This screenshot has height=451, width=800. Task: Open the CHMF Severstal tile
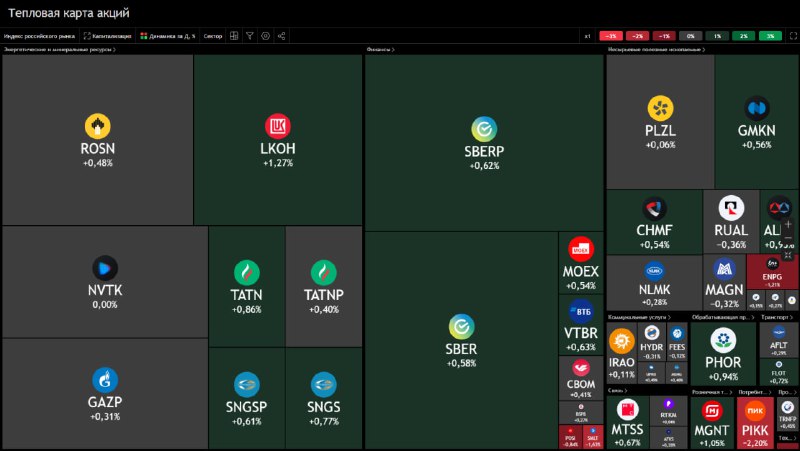[x=655, y=222]
